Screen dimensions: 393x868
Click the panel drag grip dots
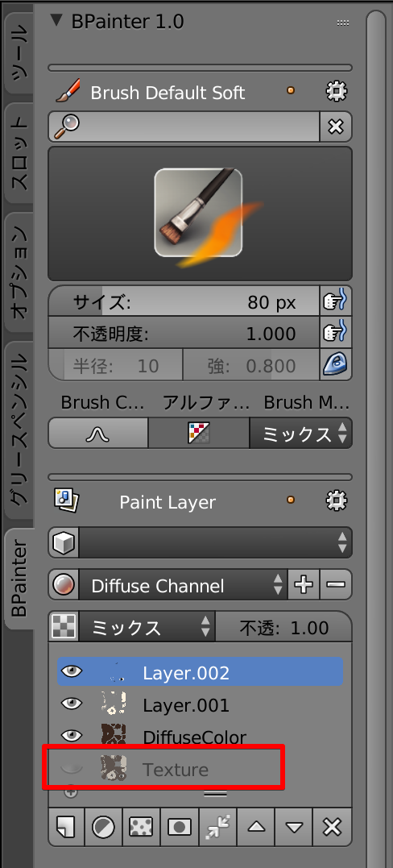(342, 23)
